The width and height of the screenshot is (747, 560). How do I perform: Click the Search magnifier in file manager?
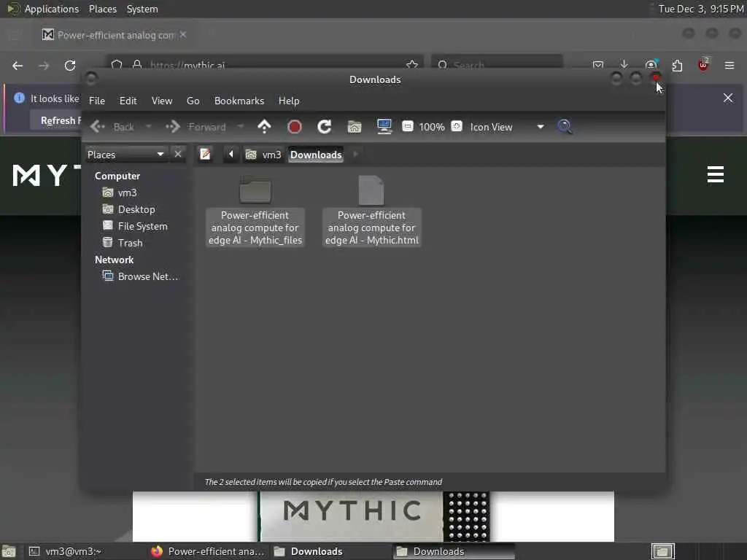coord(565,127)
